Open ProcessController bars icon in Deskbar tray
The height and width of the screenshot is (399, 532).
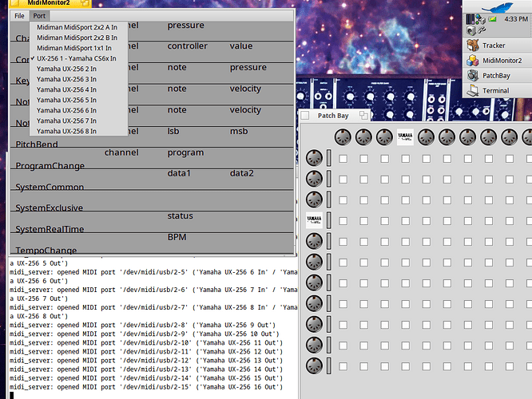click(x=470, y=19)
